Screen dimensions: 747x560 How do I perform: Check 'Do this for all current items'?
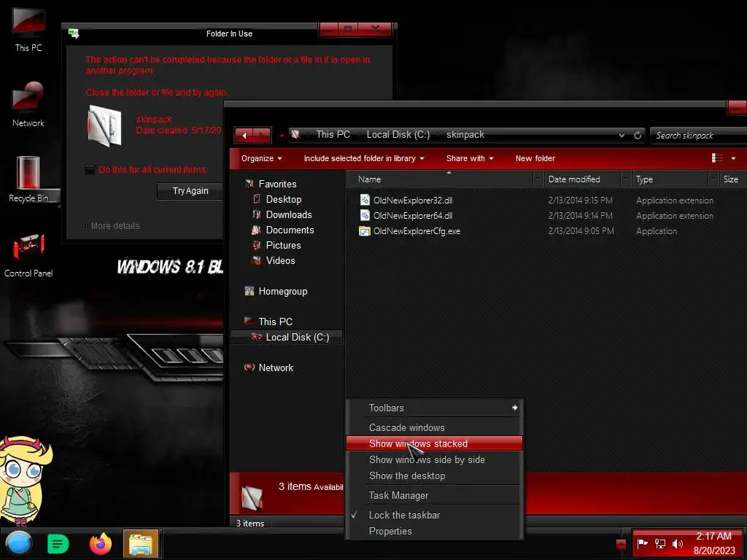(x=90, y=169)
